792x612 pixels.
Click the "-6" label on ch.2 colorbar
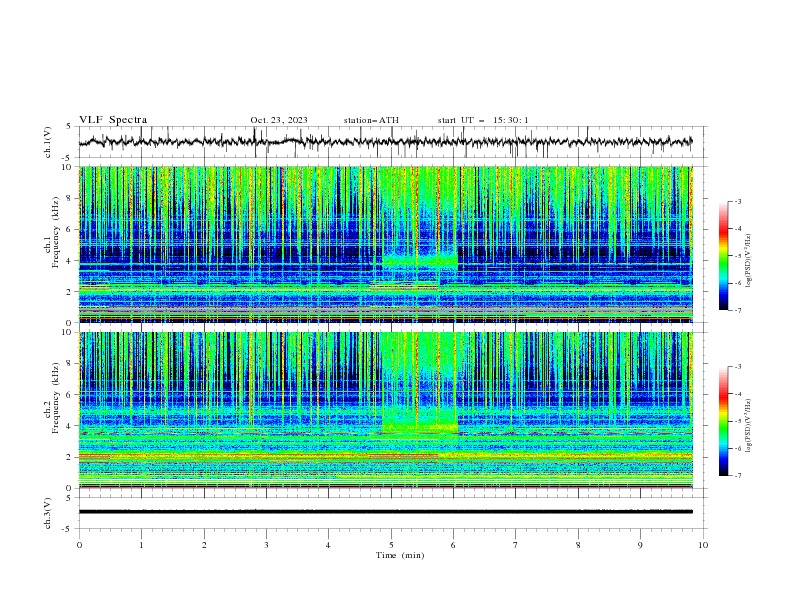738,448
